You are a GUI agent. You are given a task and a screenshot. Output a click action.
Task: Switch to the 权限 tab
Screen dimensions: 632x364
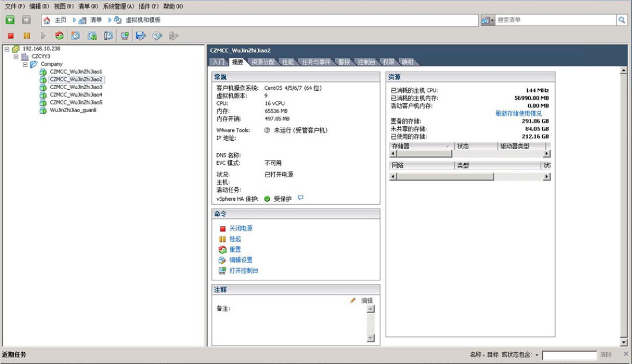click(x=389, y=62)
